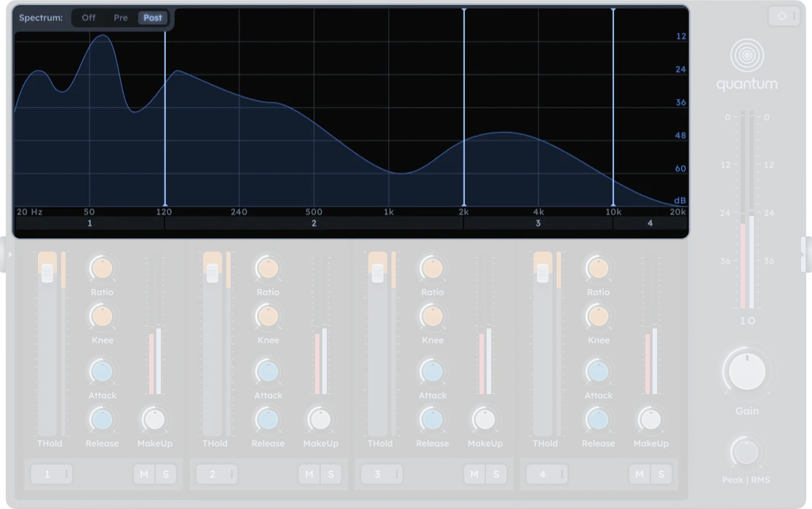This screenshot has width=812, height=509.
Task: Click the 2k crossover marker in the spectrum
Action: click(x=463, y=109)
